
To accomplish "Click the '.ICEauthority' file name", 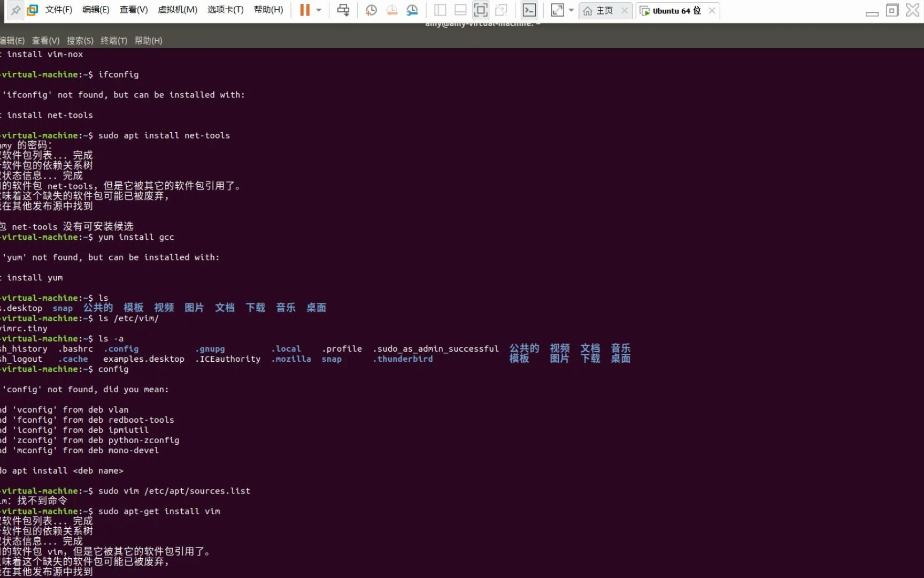I will click(228, 359).
